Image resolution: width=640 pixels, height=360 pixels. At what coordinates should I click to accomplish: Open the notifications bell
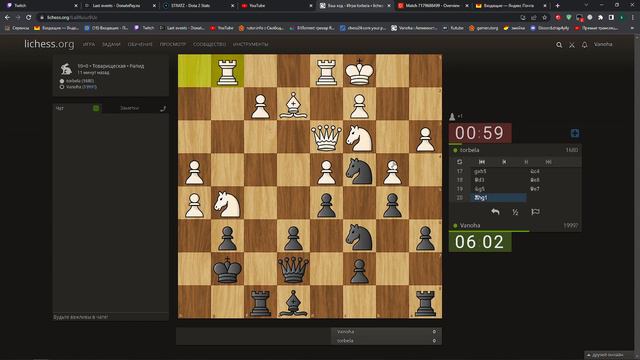(584, 44)
